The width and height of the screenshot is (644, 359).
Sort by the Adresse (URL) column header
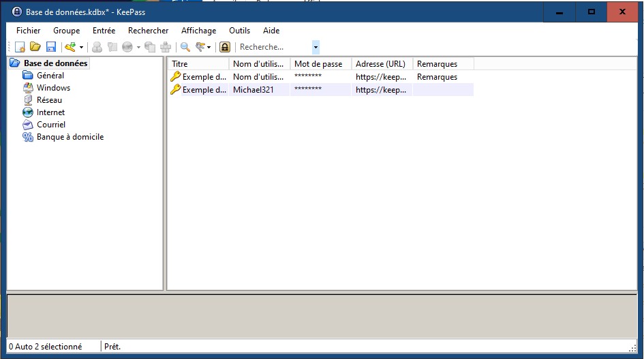click(382, 63)
